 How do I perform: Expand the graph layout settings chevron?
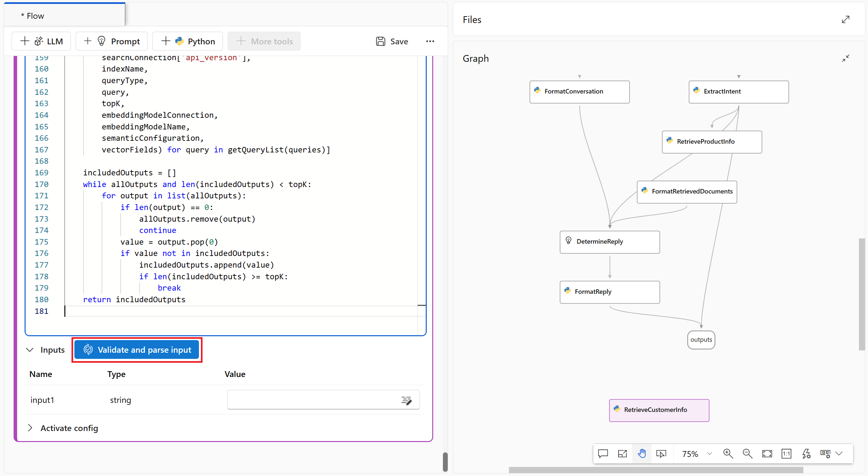point(839,454)
